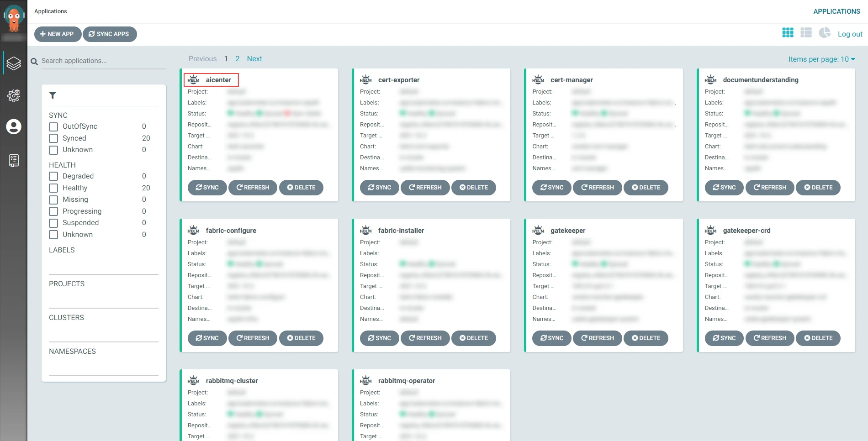The width and height of the screenshot is (868, 441).
Task: Go to Next page
Action: pyautogui.click(x=254, y=58)
